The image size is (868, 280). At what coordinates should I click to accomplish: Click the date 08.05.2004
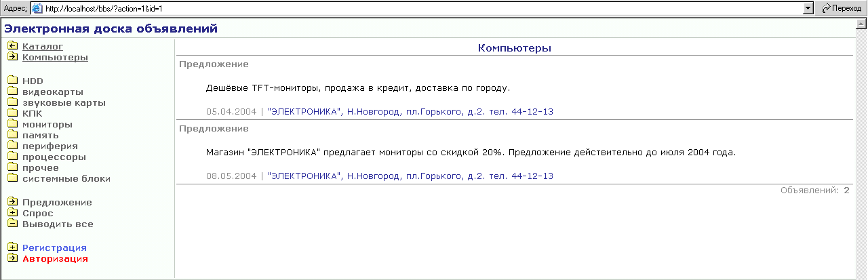click(231, 176)
